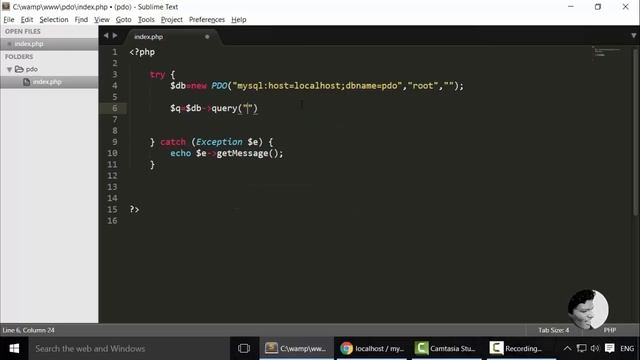Open the Tab Size: 4 selector
Viewport: 640px width, 360px height.
pyautogui.click(x=553, y=330)
